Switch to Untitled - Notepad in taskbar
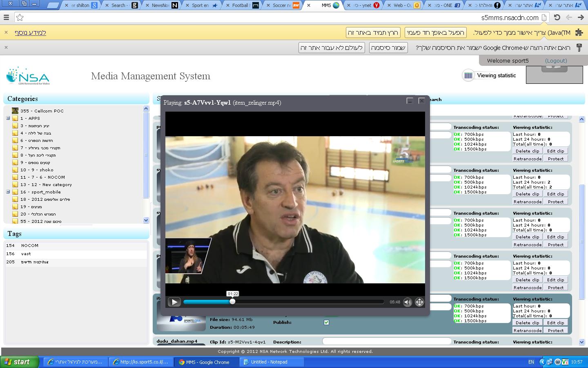This screenshot has height=368, width=588. click(x=271, y=362)
